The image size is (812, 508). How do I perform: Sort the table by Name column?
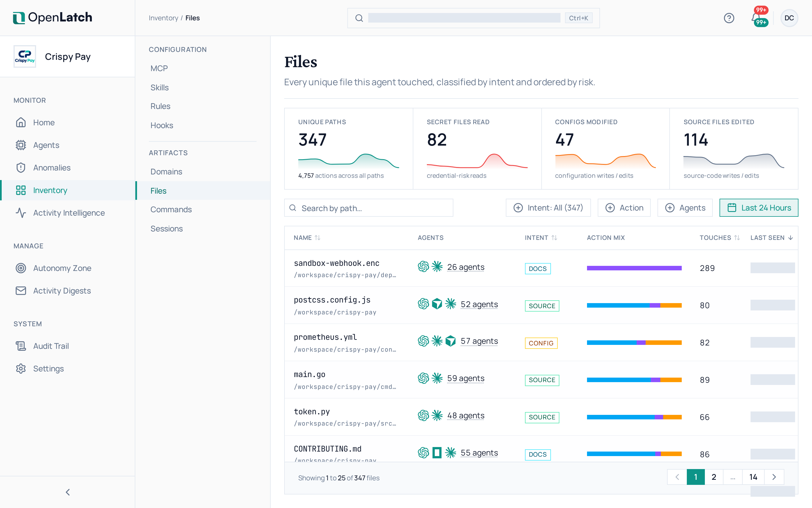point(307,238)
